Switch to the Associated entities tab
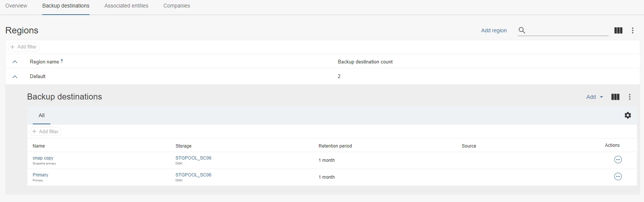This screenshot has height=202, width=644. (x=126, y=6)
